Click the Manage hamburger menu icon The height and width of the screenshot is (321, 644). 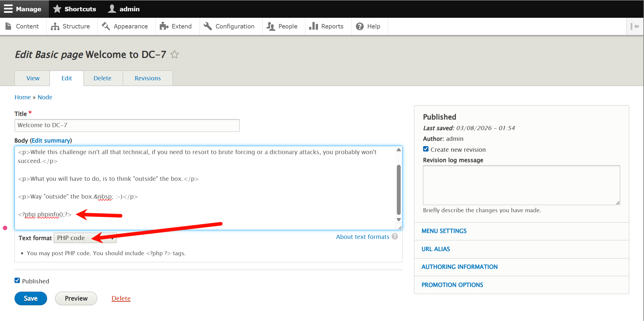(8, 9)
